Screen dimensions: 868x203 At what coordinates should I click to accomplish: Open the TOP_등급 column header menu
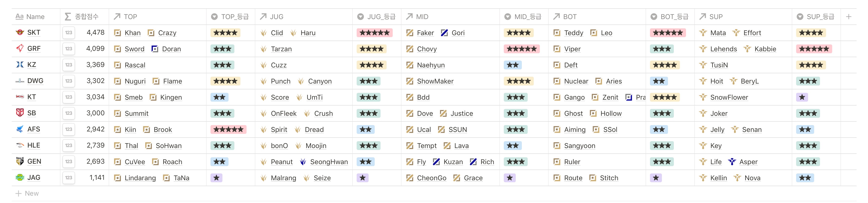[230, 17]
